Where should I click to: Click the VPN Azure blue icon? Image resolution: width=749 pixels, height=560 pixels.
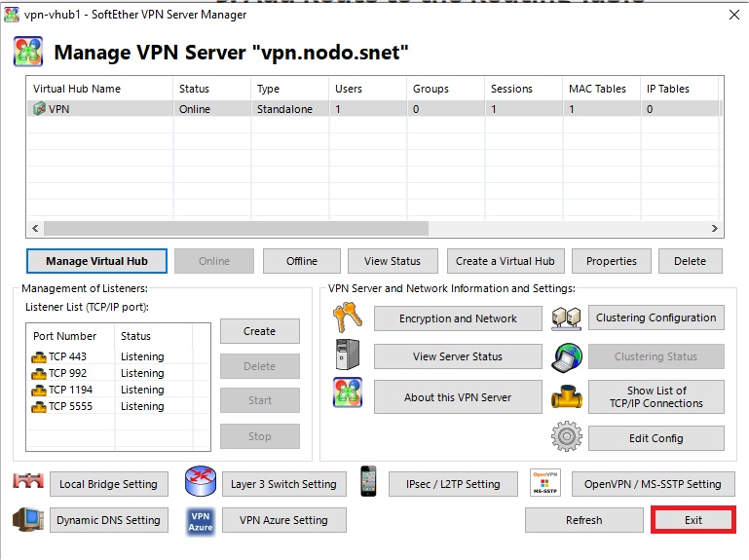(201, 522)
